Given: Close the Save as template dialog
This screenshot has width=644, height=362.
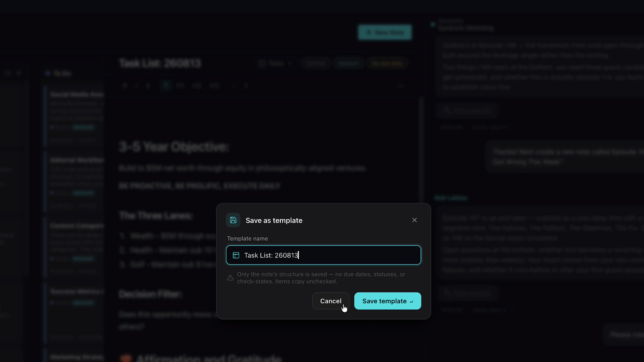Looking at the screenshot, I should [414, 220].
